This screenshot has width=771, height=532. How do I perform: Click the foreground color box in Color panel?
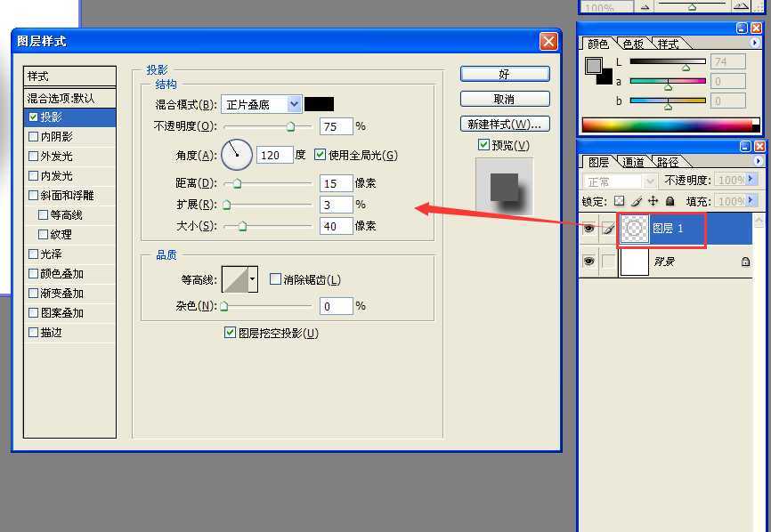(594, 66)
